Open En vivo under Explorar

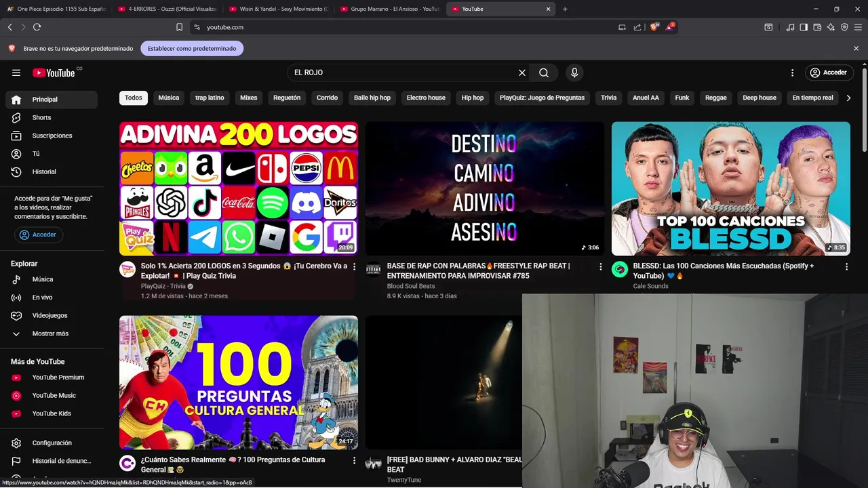click(52, 297)
